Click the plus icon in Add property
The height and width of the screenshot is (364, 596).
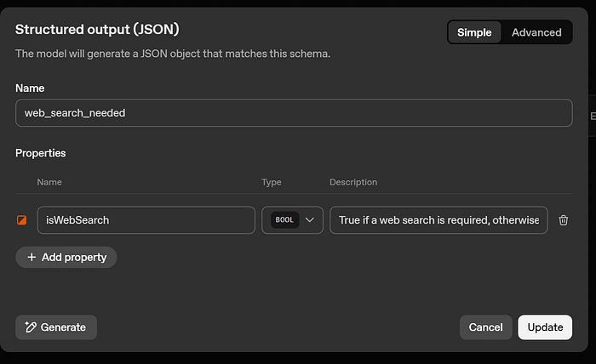(32, 257)
